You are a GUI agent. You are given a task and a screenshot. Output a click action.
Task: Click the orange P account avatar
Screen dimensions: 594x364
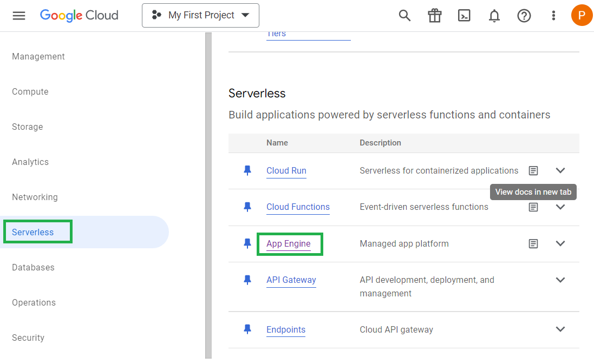[582, 15]
